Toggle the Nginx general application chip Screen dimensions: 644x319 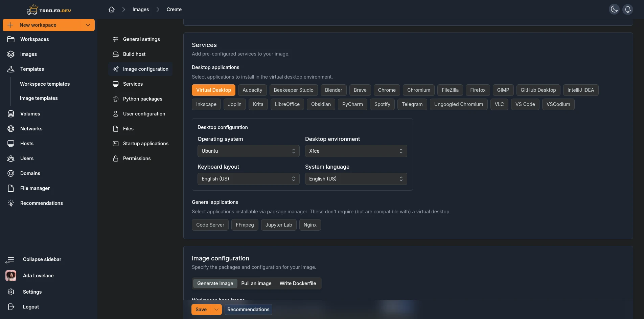point(310,225)
